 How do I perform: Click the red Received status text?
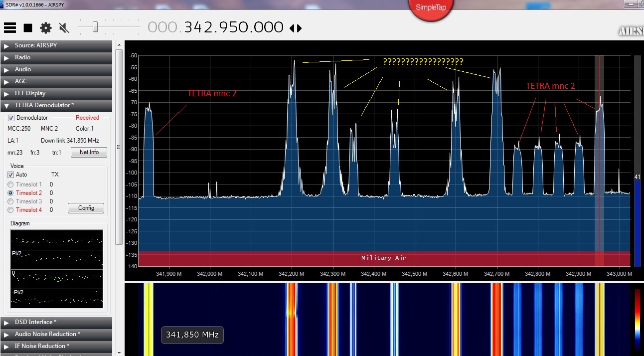[x=87, y=118]
